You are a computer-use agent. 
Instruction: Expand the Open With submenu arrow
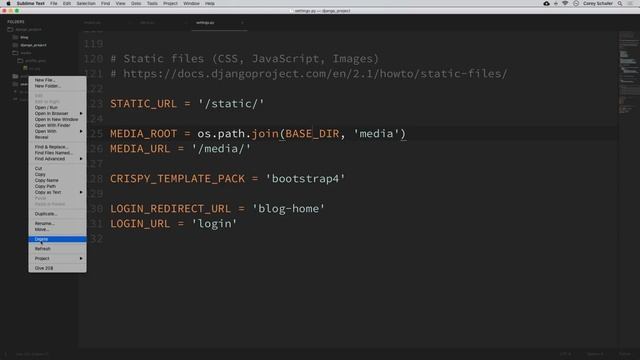coord(81,131)
